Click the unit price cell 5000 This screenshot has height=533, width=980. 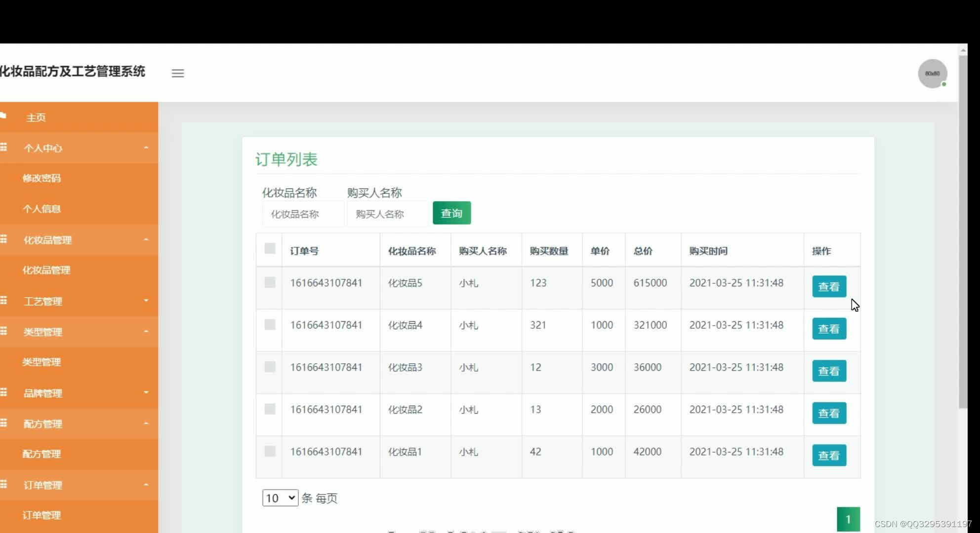tap(602, 283)
